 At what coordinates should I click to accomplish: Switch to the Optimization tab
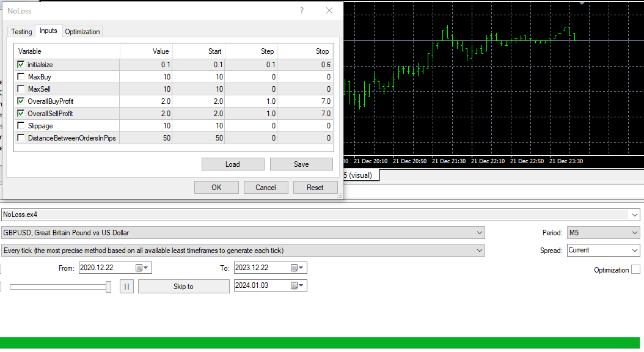82,32
